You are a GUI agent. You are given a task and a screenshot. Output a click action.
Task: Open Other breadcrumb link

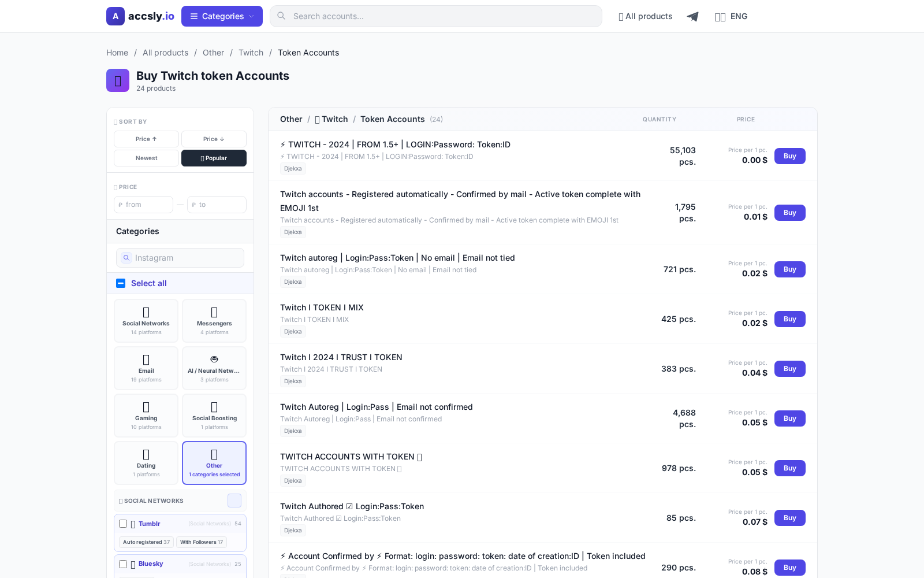(x=213, y=53)
